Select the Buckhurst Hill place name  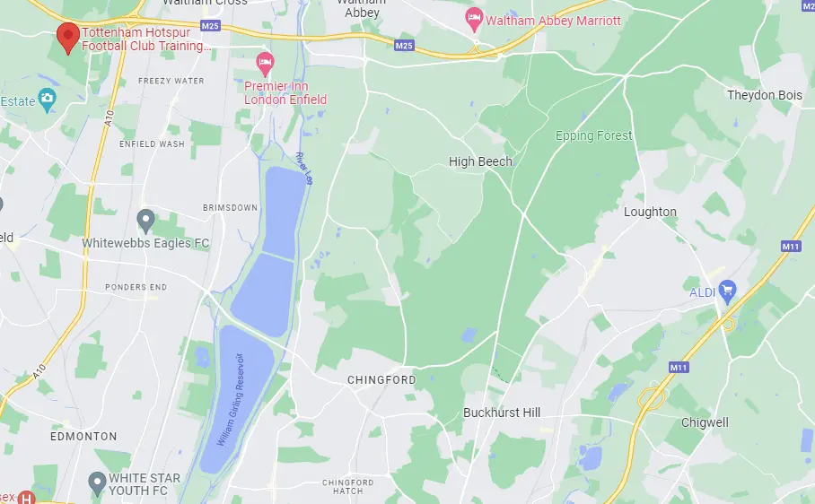point(502,413)
